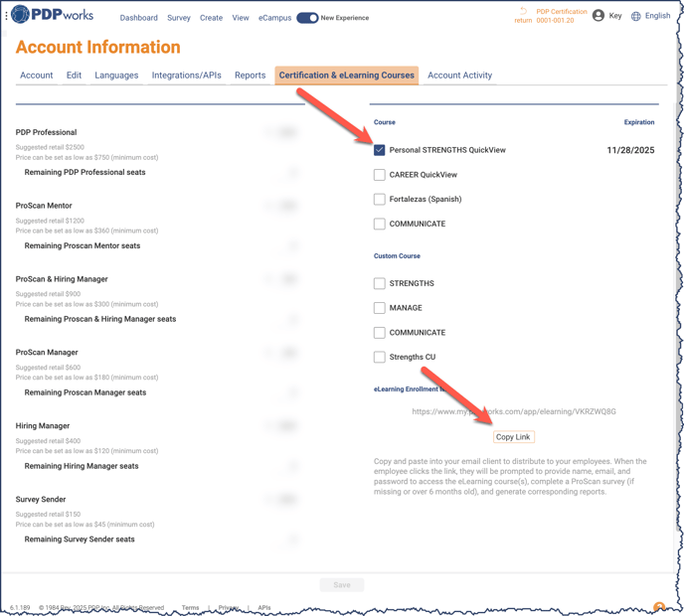Click the 11/28/2025 expiration date
Image resolution: width=684 pixels, height=616 pixels.
[630, 150]
